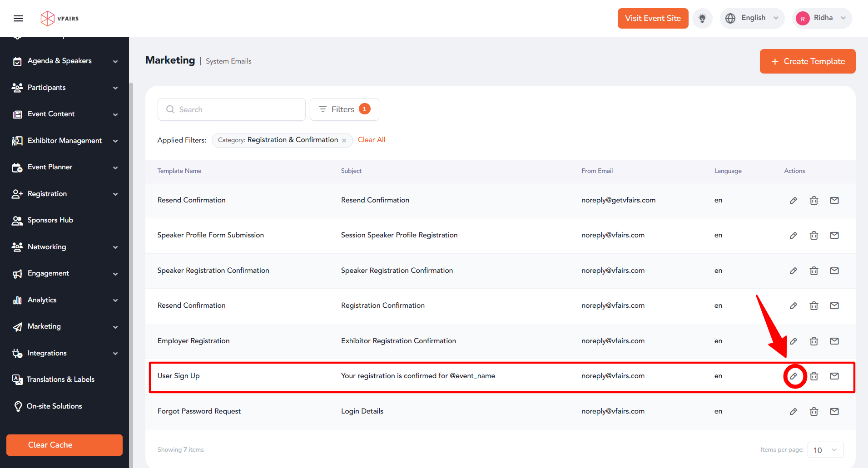The image size is (868, 468).
Task: Click the vFairs logo
Action: click(60, 18)
